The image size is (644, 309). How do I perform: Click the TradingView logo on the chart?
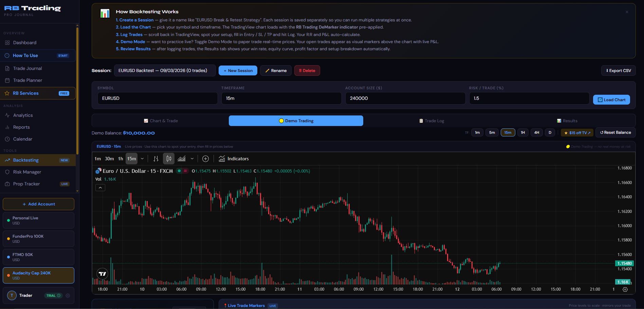(102, 274)
